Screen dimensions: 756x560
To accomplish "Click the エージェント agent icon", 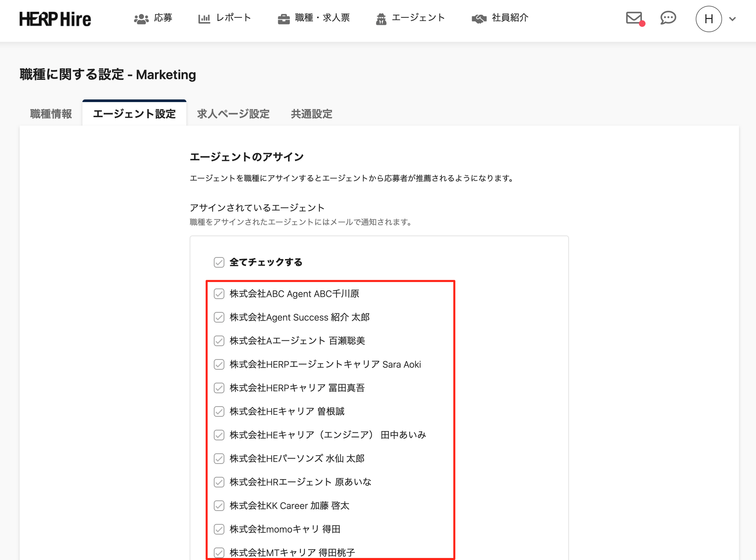I will click(381, 19).
